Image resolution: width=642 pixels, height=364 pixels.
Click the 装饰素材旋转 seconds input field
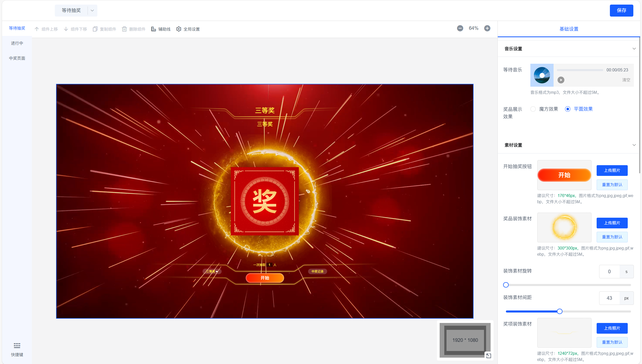tap(609, 272)
